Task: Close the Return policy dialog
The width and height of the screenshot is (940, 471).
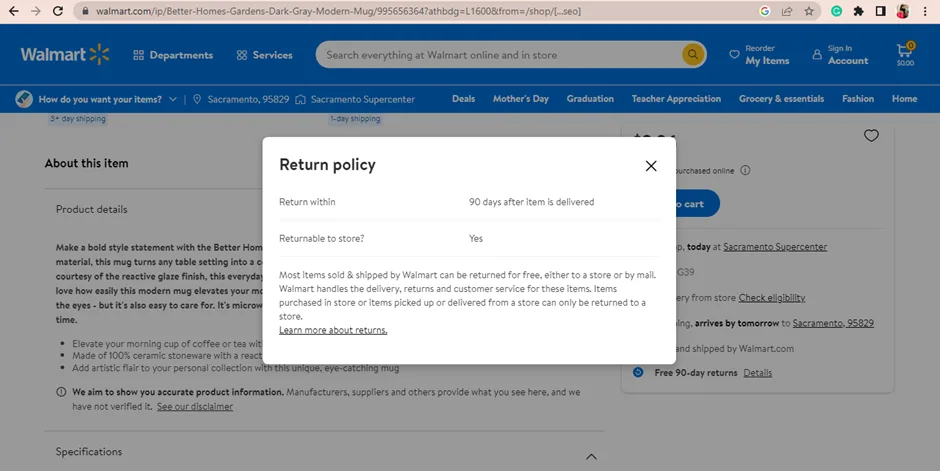Action: click(651, 166)
